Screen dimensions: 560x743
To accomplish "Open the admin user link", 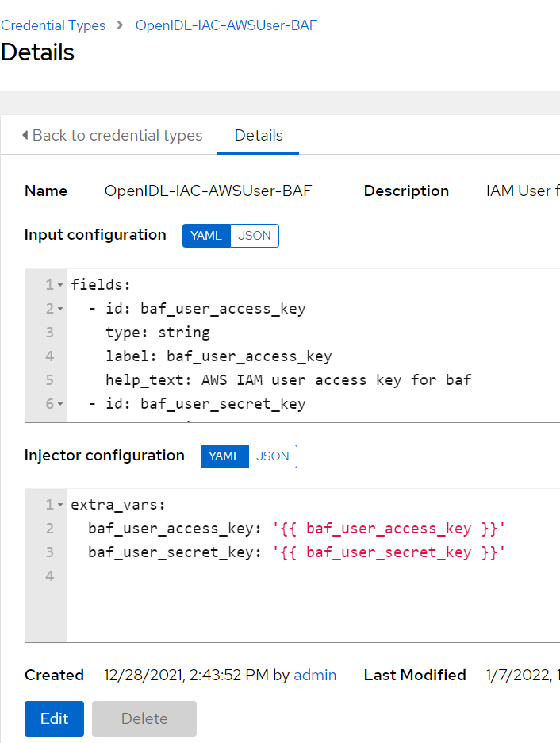I will tap(315, 675).
